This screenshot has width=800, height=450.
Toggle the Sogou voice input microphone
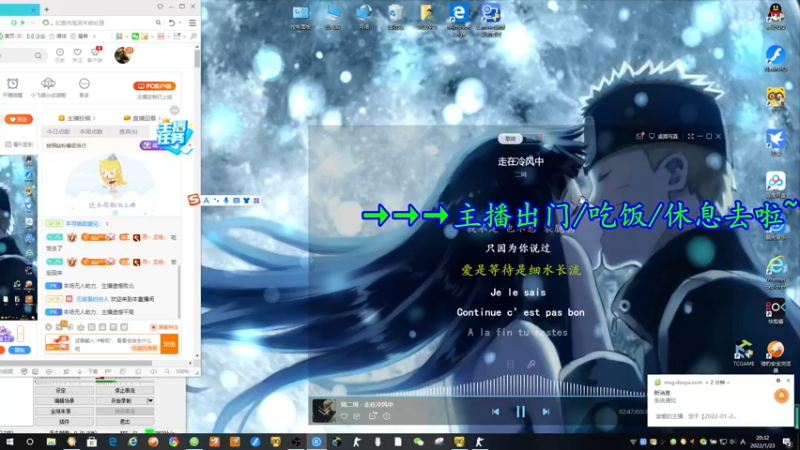click(226, 201)
